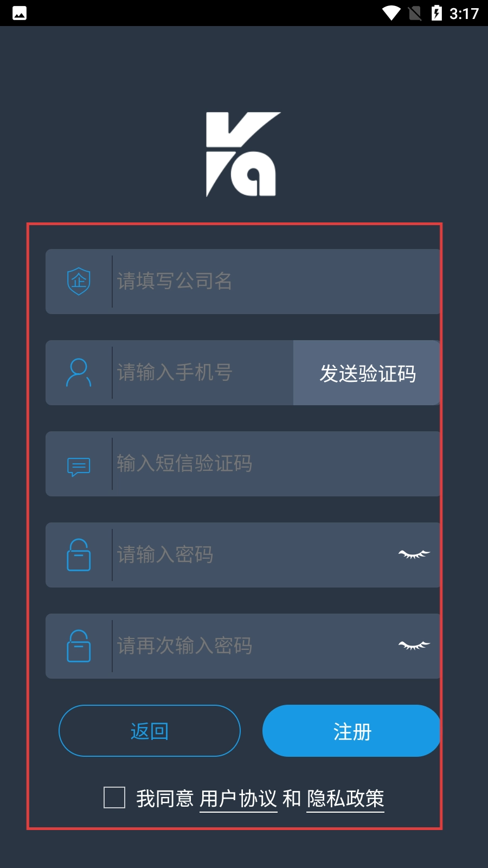Viewport: 488px width, 868px height.
Task: Check the 我同意 agreement checkbox
Action: click(x=114, y=797)
